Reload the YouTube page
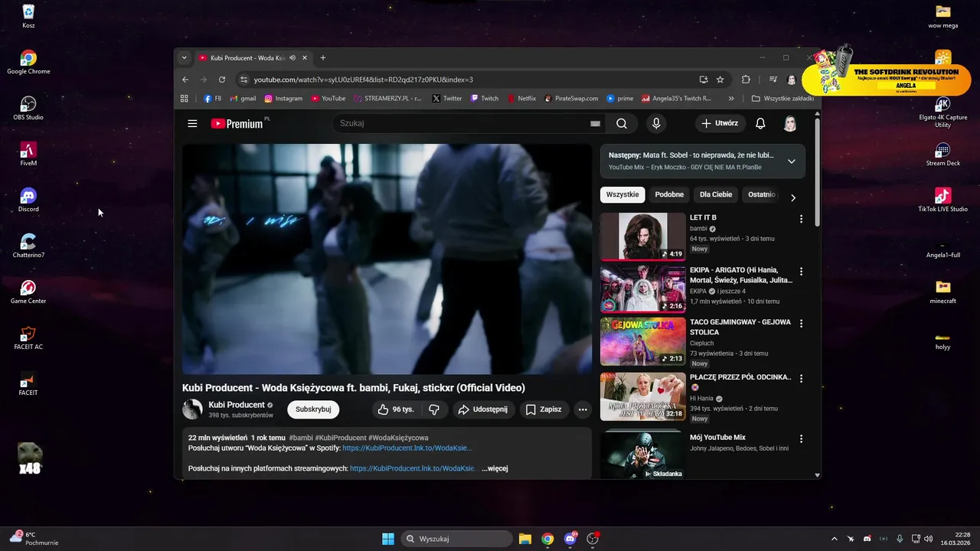The height and width of the screenshot is (551, 980). (x=222, y=80)
